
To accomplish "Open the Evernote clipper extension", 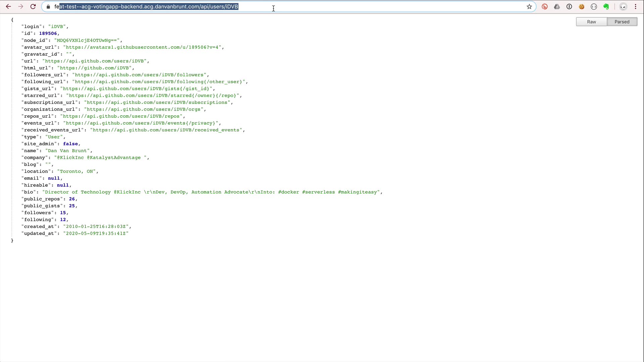I will point(606,7).
